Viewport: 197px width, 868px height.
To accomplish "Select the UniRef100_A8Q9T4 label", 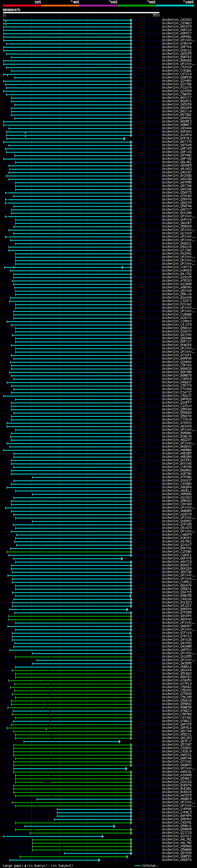I will [x=177, y=860].
